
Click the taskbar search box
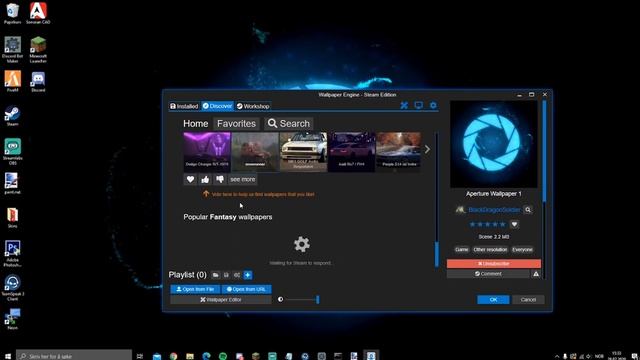point(74,356)
